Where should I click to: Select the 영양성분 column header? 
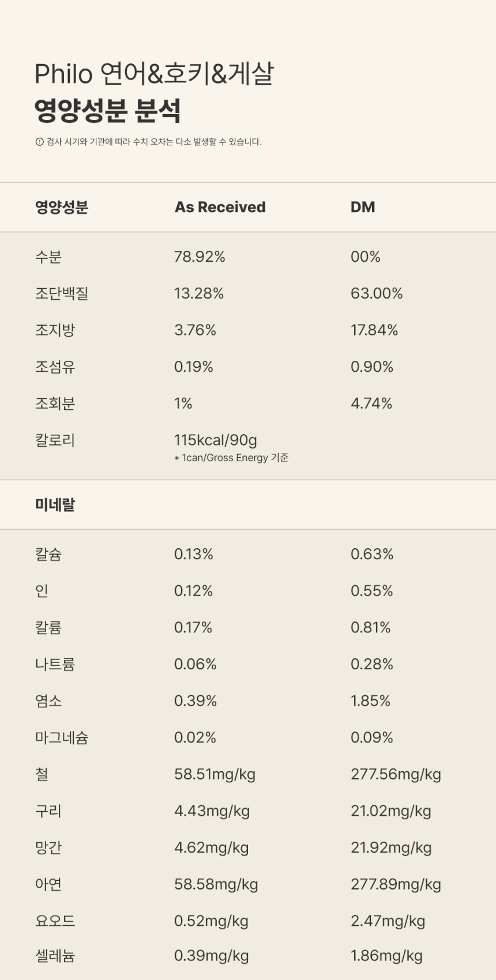62,207
